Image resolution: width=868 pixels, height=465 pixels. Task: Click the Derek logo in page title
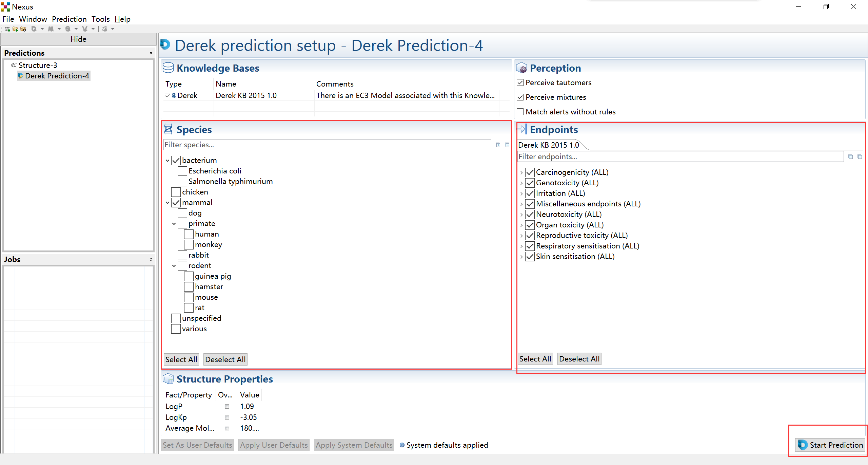(165, 44)
